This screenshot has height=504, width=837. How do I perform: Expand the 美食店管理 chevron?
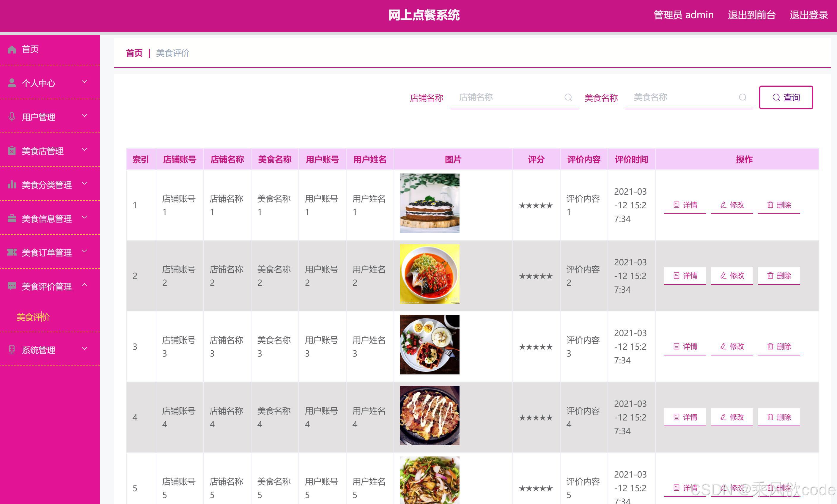tap(85, 149)
